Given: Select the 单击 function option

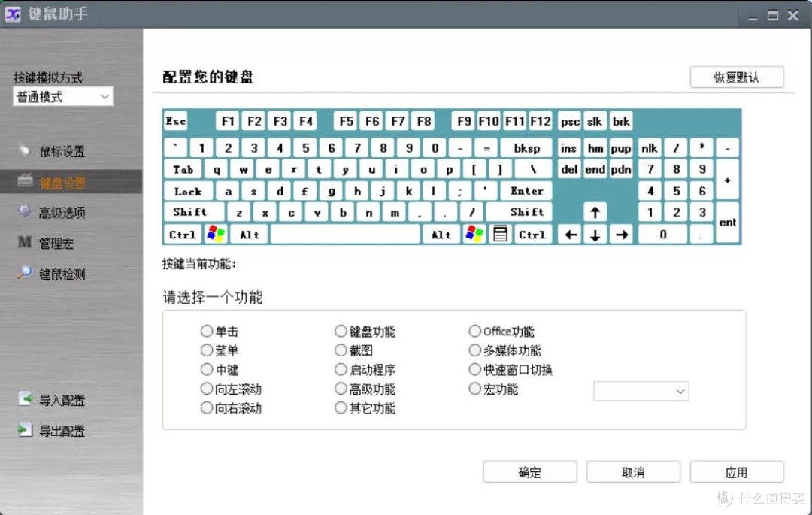Looking at the screenshot, I should coord(207,331).
